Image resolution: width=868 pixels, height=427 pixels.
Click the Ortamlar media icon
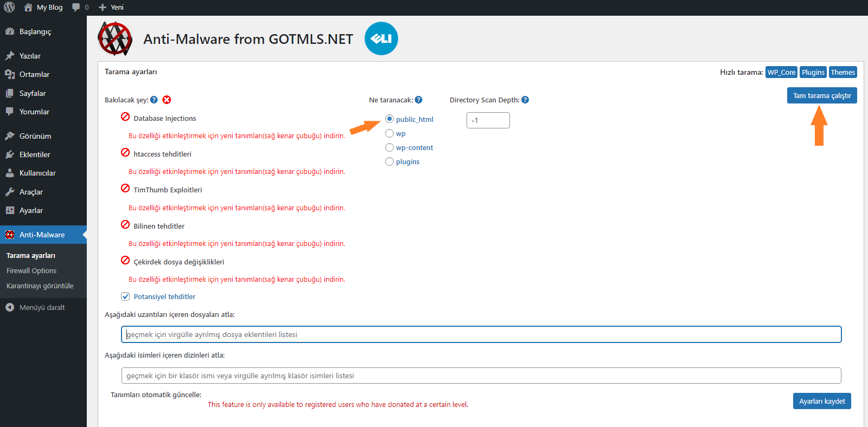(10, 74)
